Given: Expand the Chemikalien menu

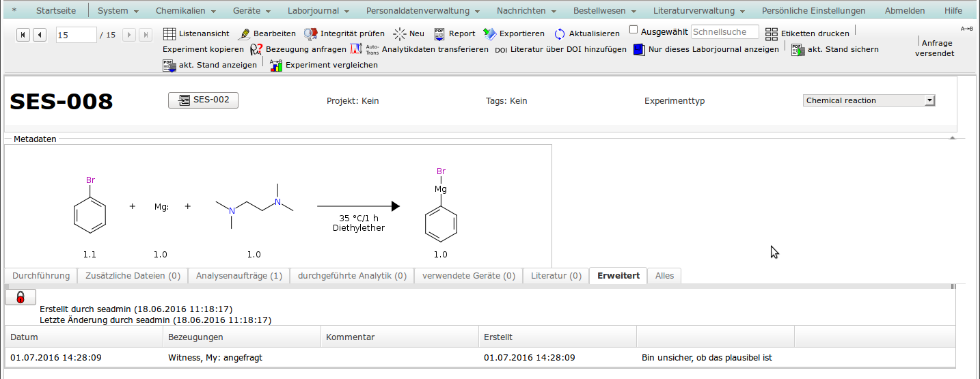Looking at the screenshot, I should pos(185,11).
